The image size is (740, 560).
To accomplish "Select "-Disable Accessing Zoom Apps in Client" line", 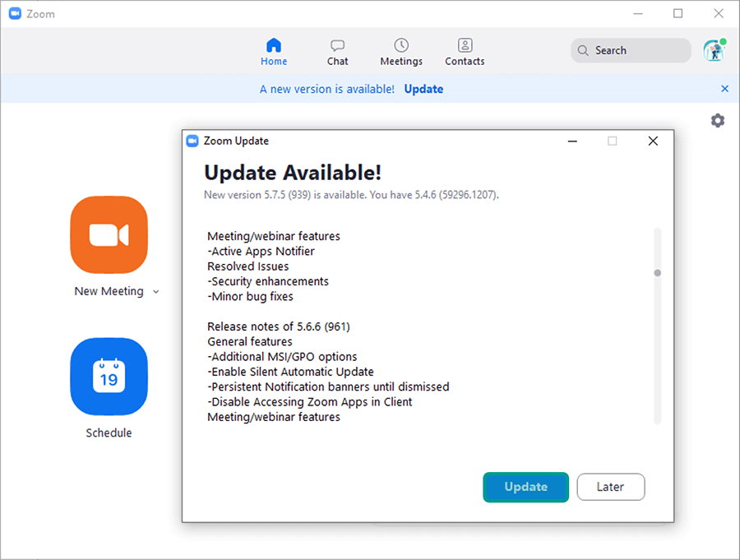I will pyautogui.click(x=310, y=402).
